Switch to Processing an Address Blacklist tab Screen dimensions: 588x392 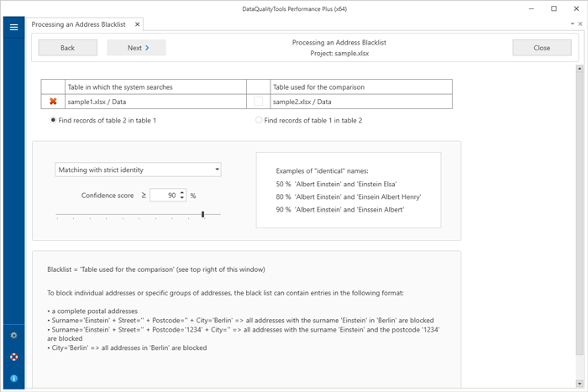[78, 24]
